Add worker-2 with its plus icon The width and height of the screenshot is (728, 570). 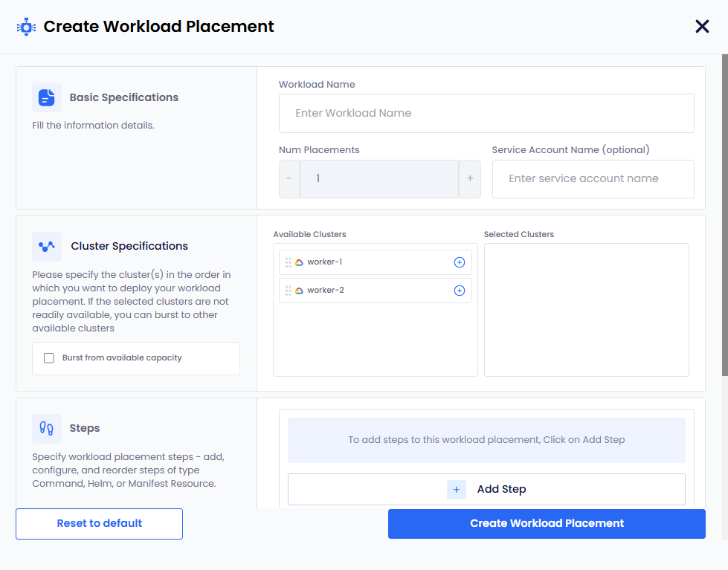click(459, 291)
